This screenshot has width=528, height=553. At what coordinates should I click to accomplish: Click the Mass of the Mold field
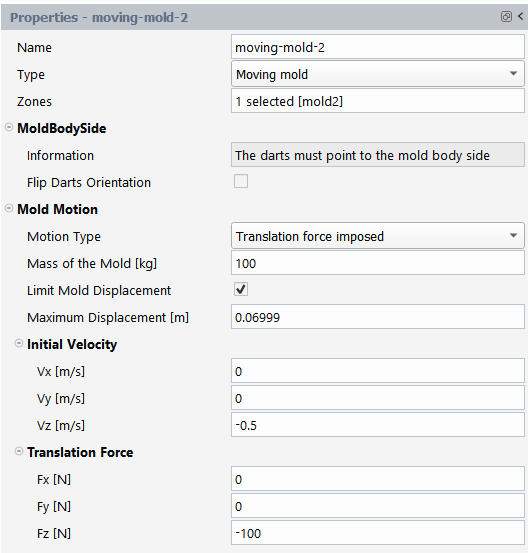pyautogui.click(x=378, y=263)
